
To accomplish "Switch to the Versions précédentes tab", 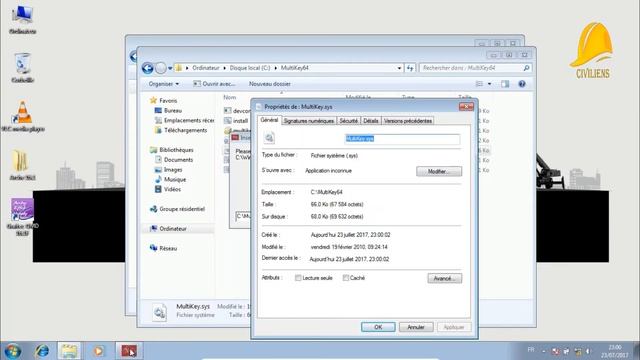I will point(408,121).
